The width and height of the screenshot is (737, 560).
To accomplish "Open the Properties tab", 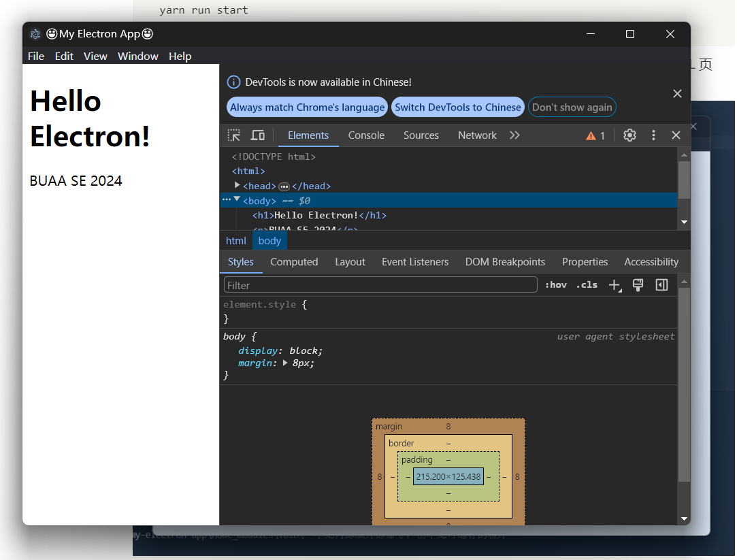I will [x=585, y=262].
